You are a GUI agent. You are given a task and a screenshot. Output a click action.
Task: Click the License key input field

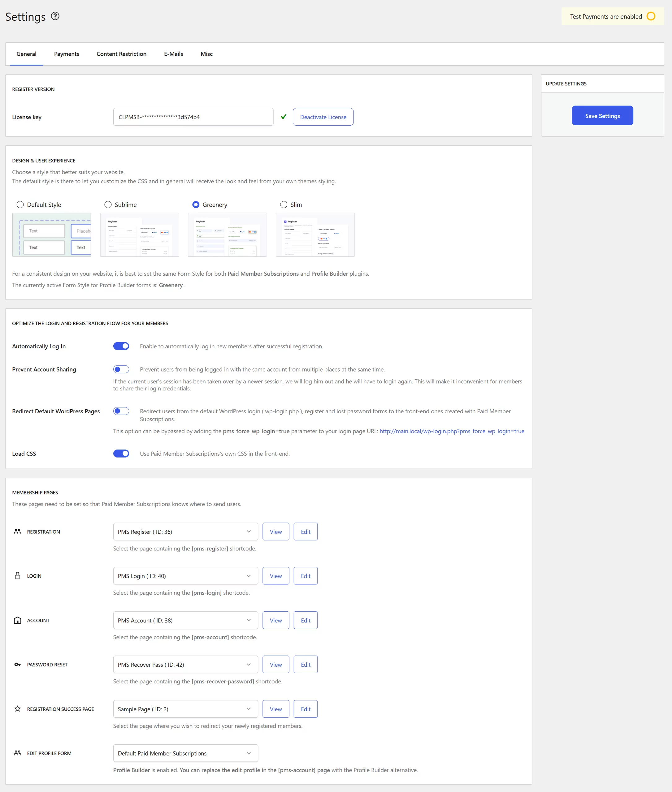click(x=193, y=117)
